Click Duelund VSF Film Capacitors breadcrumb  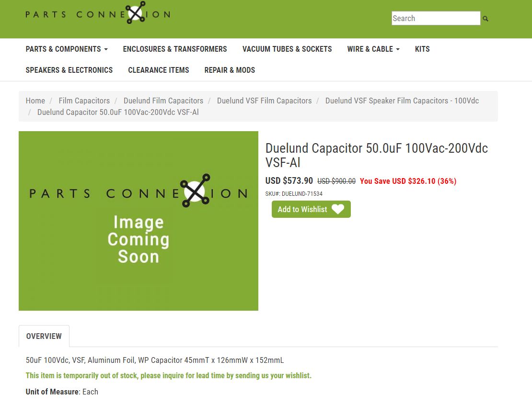pos(264,101)
